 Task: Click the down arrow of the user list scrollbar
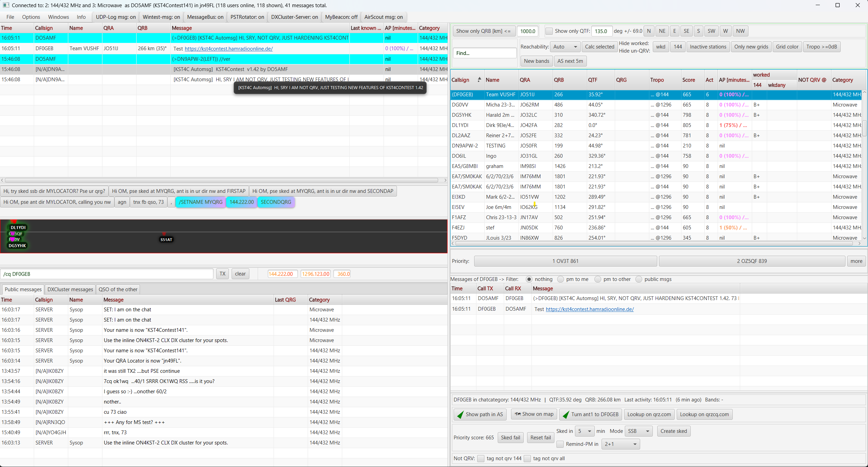click(x=865, y=238)
